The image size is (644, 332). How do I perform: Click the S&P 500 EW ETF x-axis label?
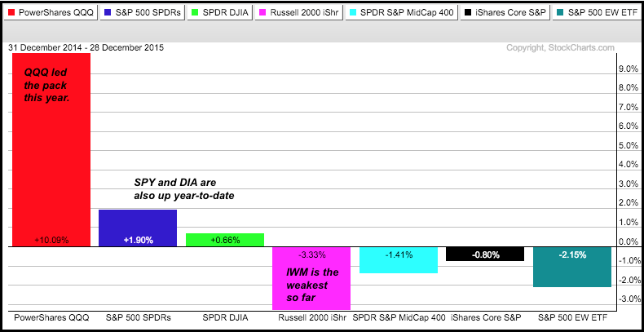573,317
